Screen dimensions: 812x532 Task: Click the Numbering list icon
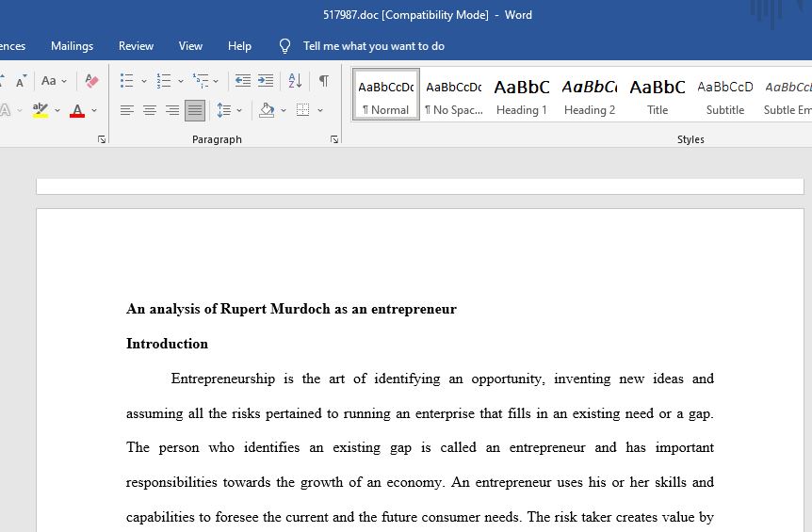(x=164, y=81)
